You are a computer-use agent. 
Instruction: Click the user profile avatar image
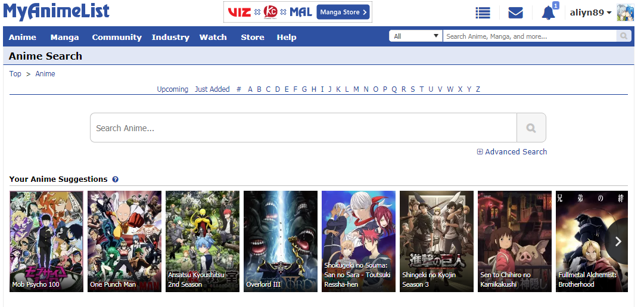coord(626,13)
